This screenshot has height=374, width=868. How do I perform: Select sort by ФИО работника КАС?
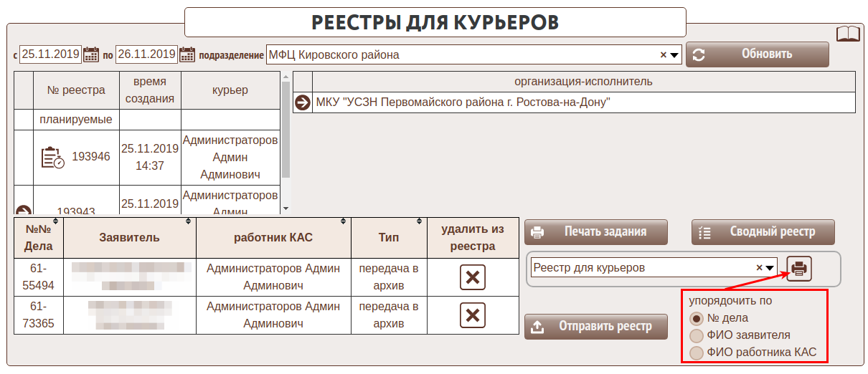coord(696,353)
